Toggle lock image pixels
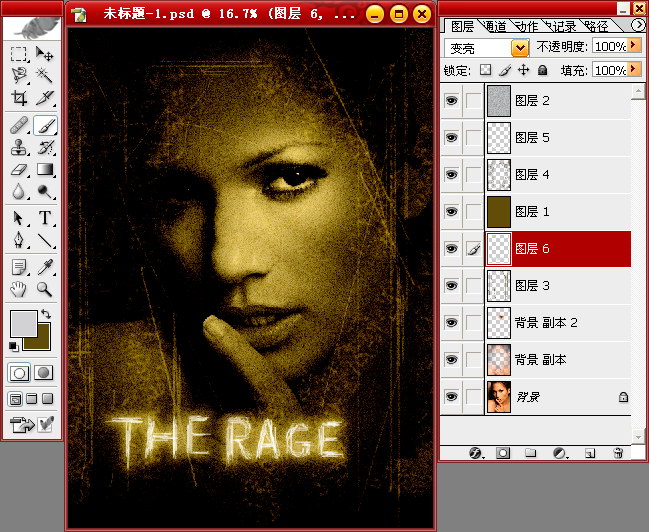This screenshot has height=532, width=649. 505,70
